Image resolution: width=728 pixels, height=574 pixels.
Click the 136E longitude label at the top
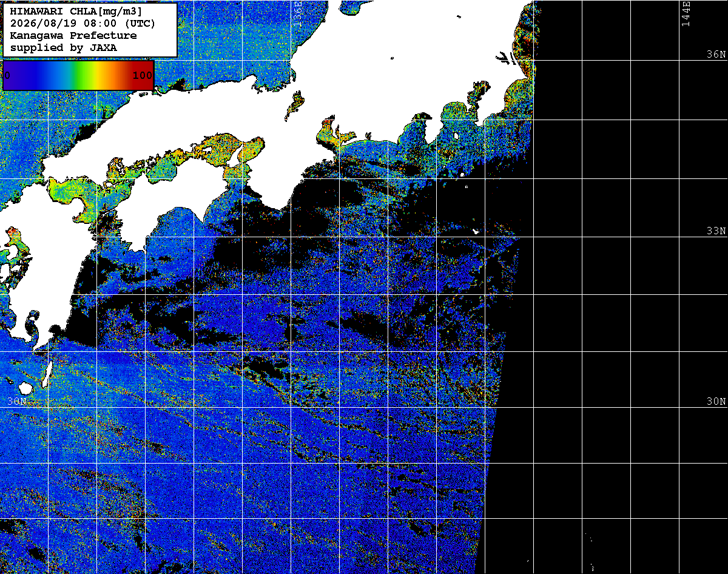pos(298,10)
